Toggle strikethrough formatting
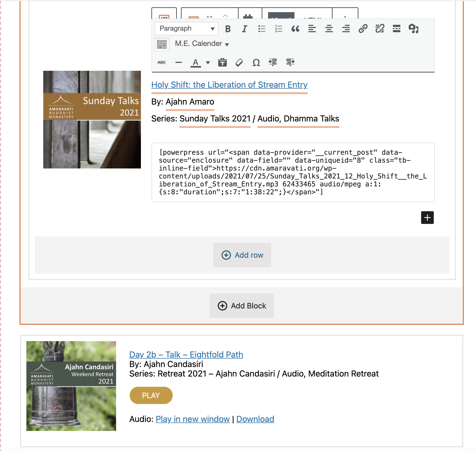This screenshot has width=476, height=451. coord(162,62)
